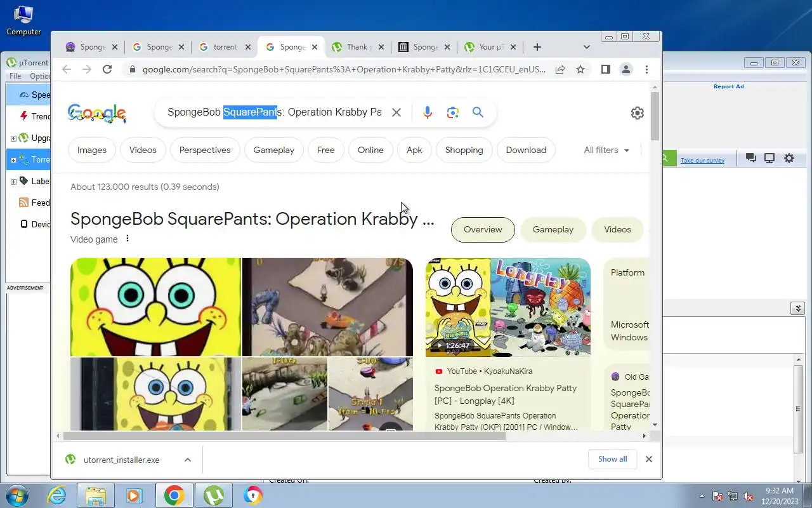Open the uTorrent settings gear icon
This screenshot has width=812, height=508.
789,158
